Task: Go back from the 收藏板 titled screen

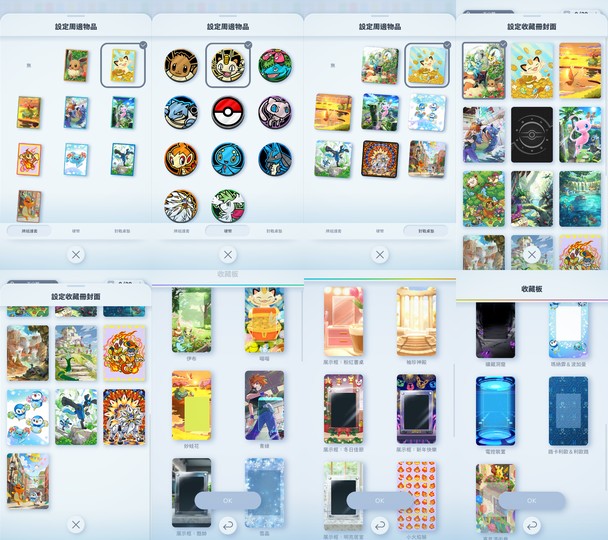Action: click(532, 525)
